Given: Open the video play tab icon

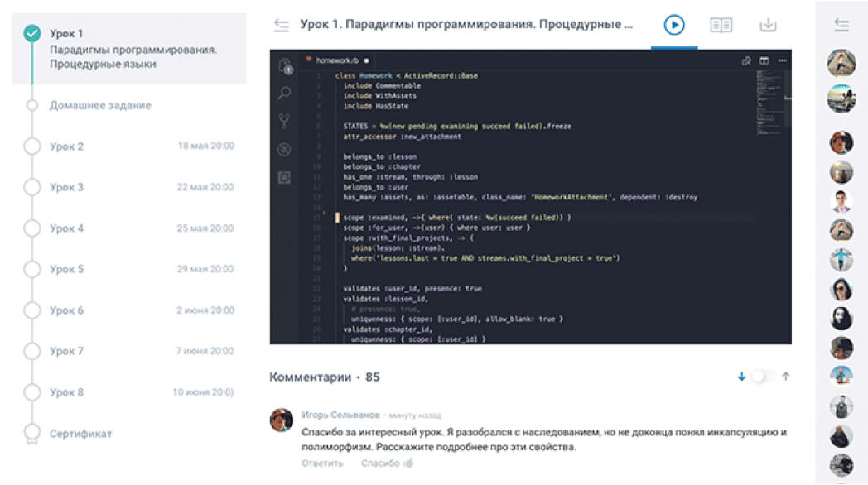Looking at the screenshot, I should [x=673, y=25].
